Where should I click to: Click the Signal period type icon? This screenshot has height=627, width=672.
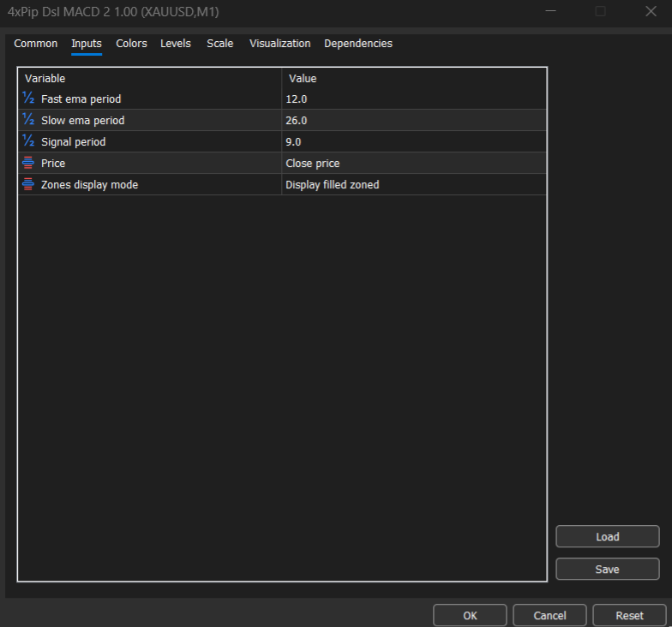coord(28,140)
